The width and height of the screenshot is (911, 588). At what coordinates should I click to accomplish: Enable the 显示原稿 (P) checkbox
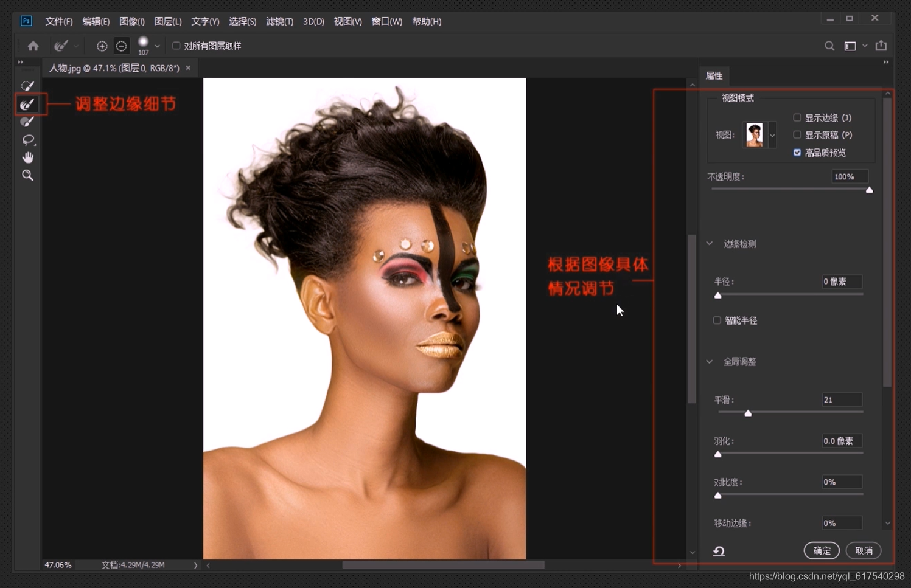(797, 134)
